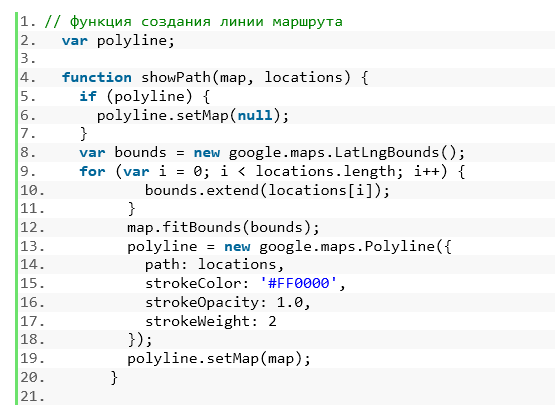Select the 'var' keyword before polyline
The image size is (555, 411).
(x=74, y=41)
